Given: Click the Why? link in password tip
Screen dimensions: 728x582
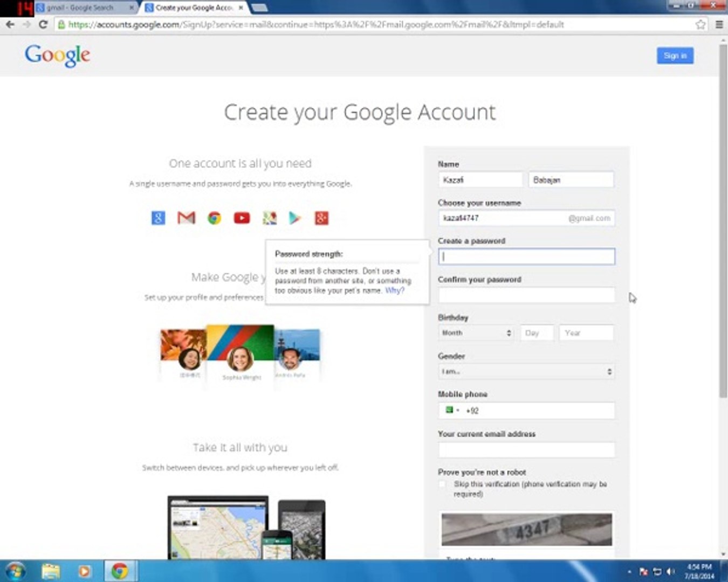Looking at the screenshot, I should pyautogui.click(x=394, y=290).
